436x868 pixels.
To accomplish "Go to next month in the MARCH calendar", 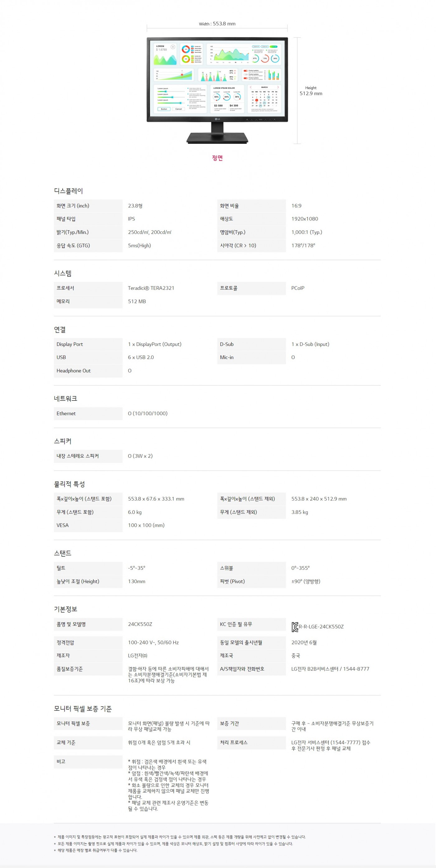I will tap(278, 87).
